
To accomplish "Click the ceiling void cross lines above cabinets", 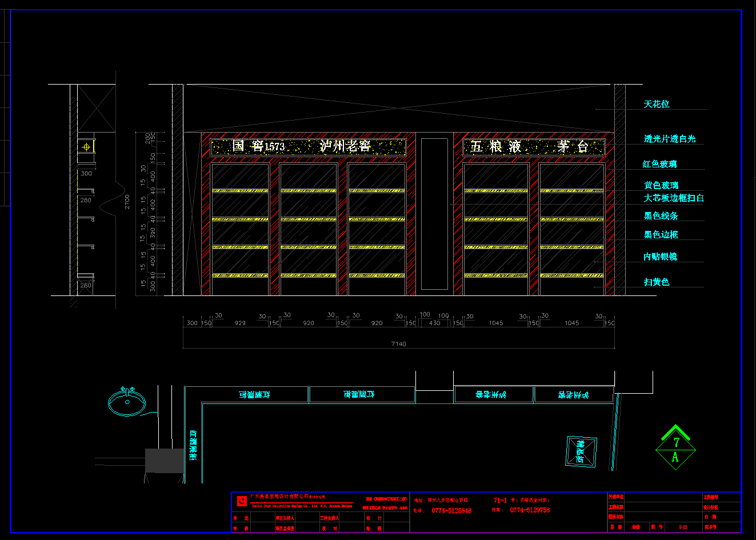I will pos(399,109).
